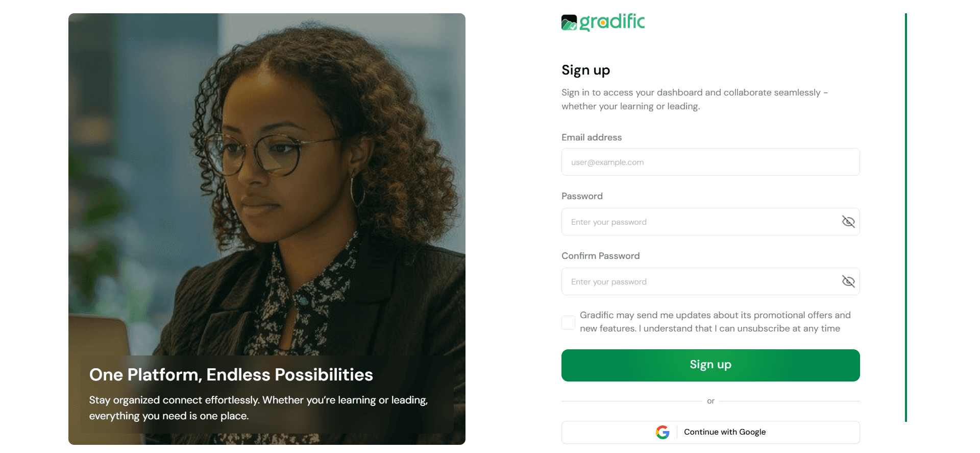Click the 'or' divider text

[710, 401]
